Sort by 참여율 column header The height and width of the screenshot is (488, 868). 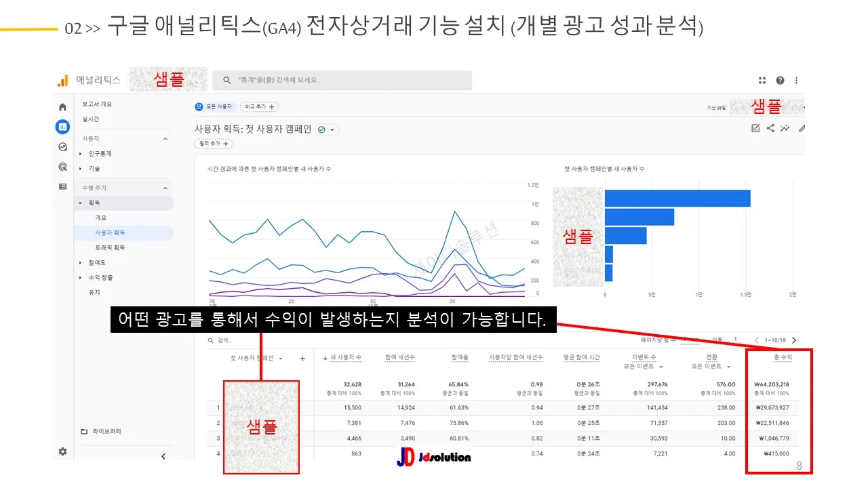pyautogui.click(x=460, y=358)
